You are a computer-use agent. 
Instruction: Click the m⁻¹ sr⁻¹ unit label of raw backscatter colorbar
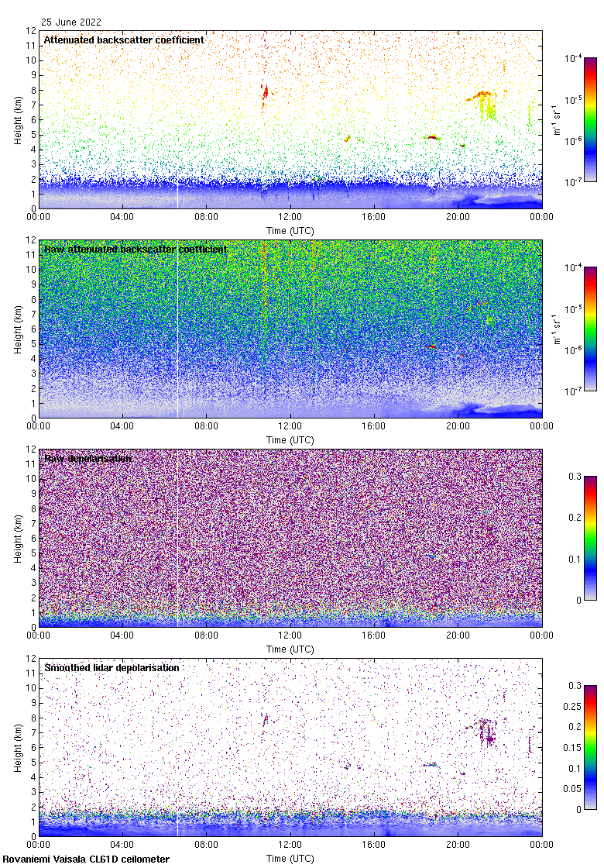(x=557, y=329)
